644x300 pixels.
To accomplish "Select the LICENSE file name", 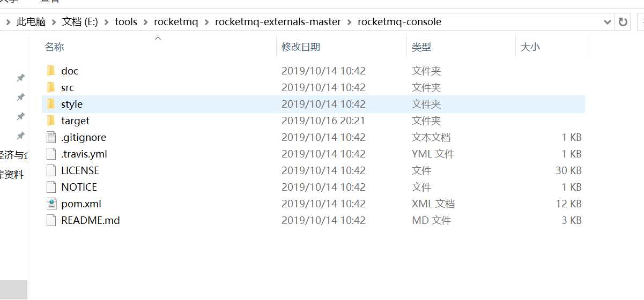I will pyautogui.click(x=80, y=170).
